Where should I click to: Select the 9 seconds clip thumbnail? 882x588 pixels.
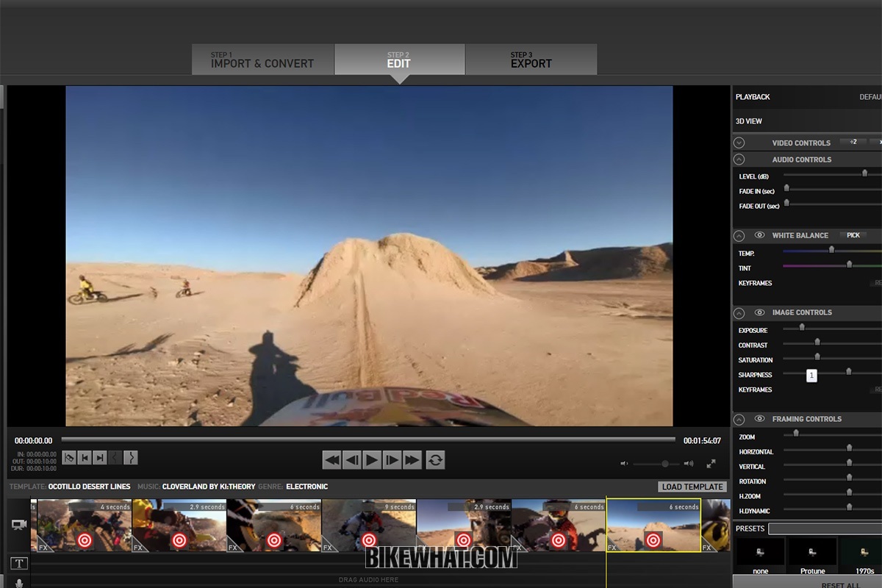coord(369,526)
